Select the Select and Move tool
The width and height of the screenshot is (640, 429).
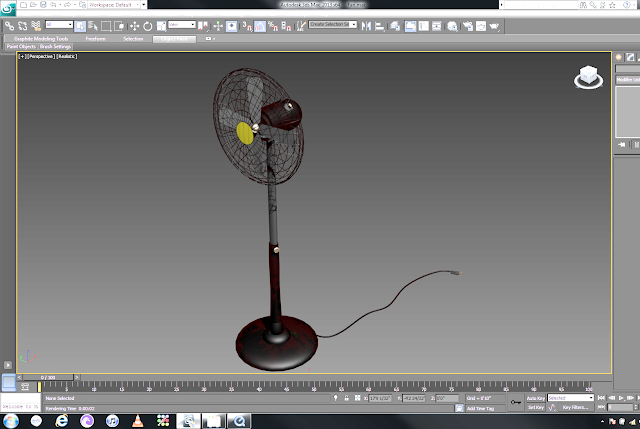tap(134, 26)
